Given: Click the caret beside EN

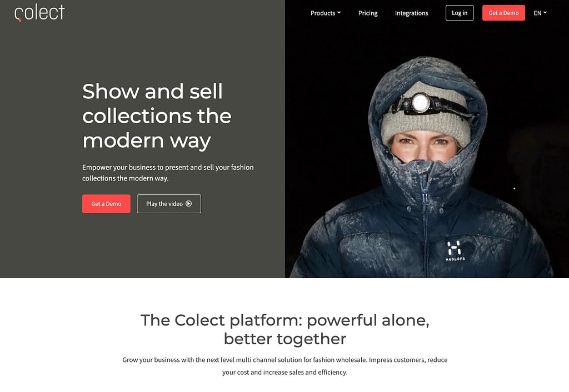Looking at the screenshot, I should (545, 13).
